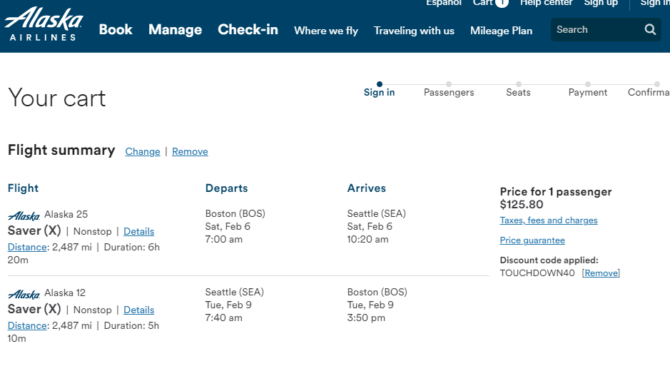670x366 pixels.
Task: Open the Check-in menu
Action: tap(248, 29)
